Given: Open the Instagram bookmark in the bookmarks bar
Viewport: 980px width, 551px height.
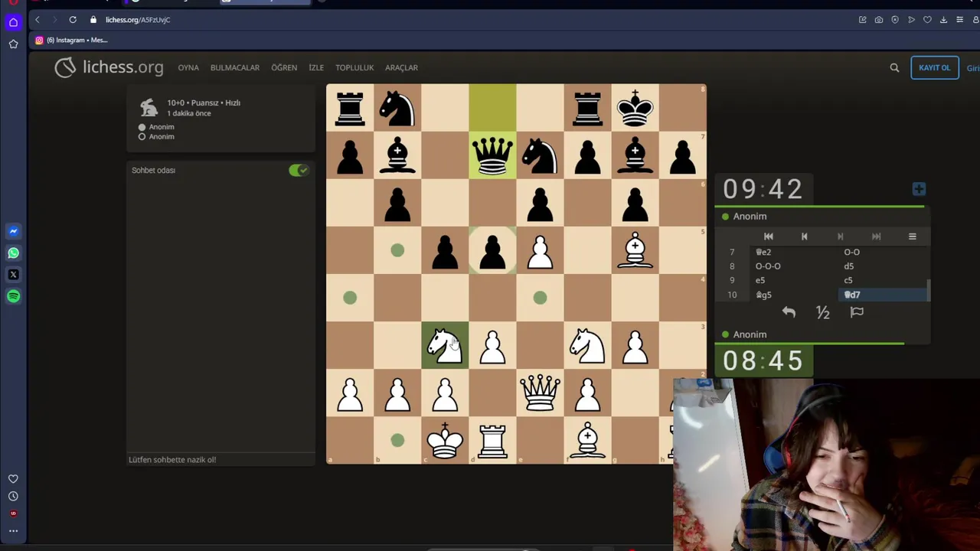Looking at the screenshot, I should (x=71, y=40).
